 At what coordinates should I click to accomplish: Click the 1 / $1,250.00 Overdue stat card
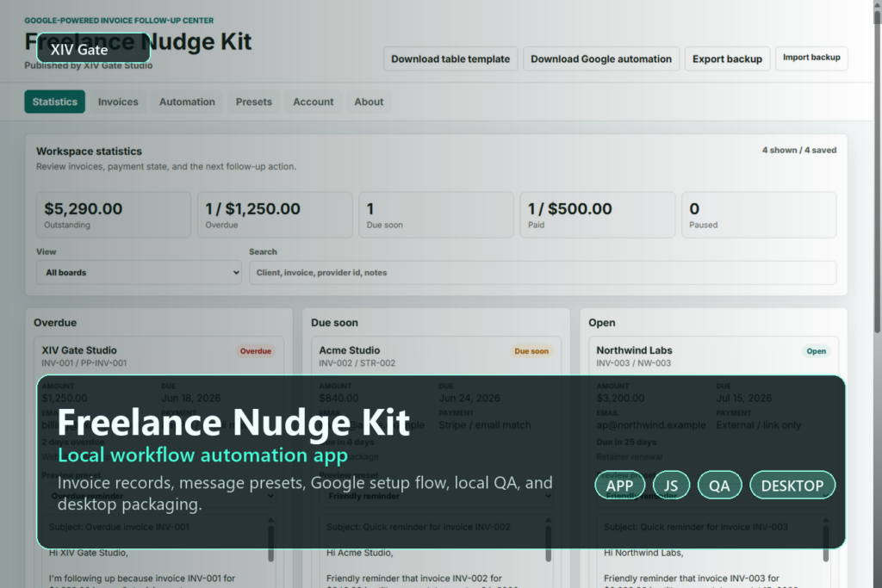coord(275,214)
